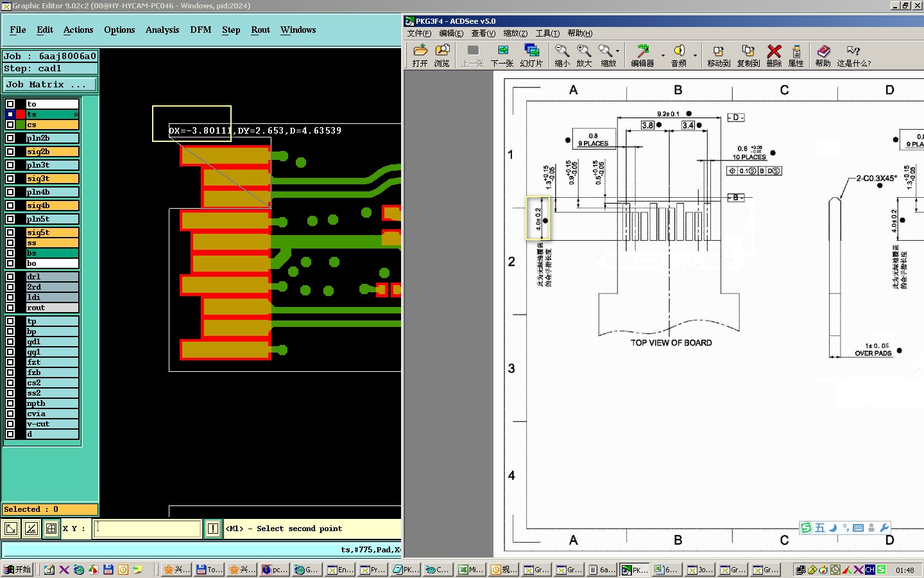Click the X Y coordinate input field

coord(148,529)
